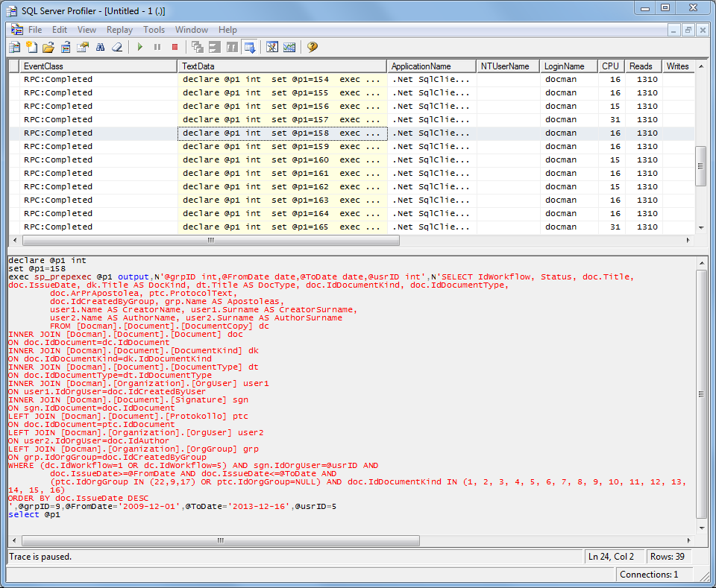Click 'Connections: 1' in the status bar

[649, 575]
